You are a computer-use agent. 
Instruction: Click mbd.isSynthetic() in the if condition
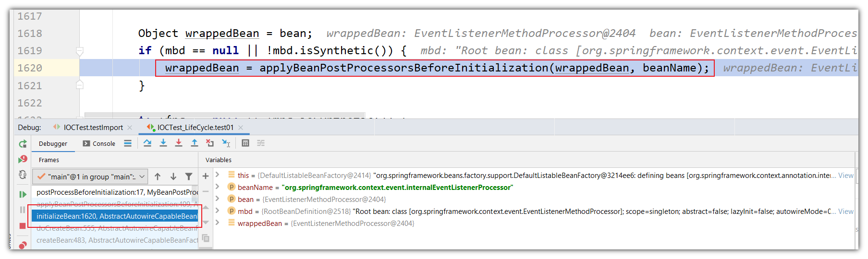330,51
